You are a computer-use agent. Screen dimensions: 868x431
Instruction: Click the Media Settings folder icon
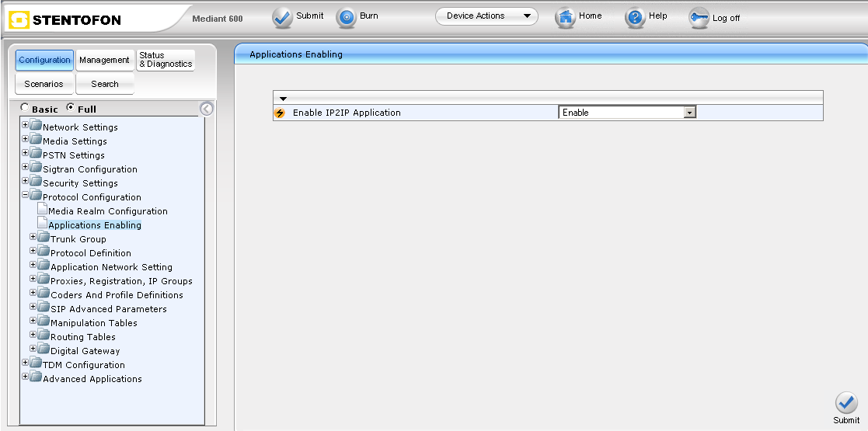36,139
